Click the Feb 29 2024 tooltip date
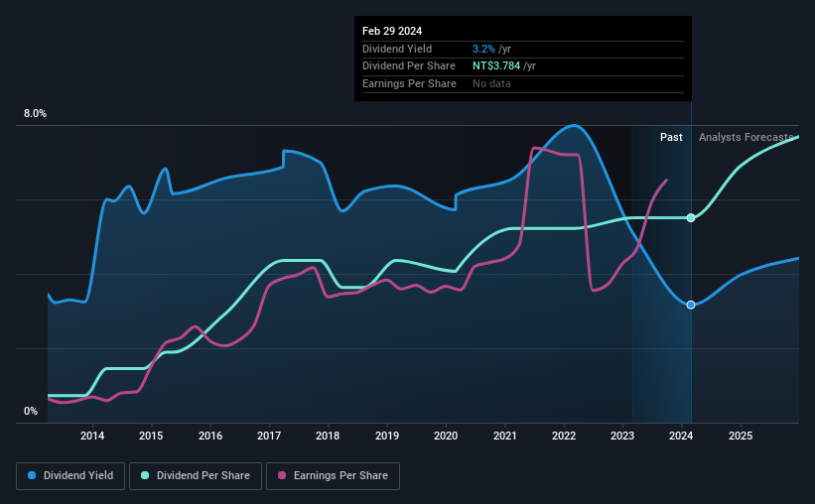 click(x=392, y=31)
